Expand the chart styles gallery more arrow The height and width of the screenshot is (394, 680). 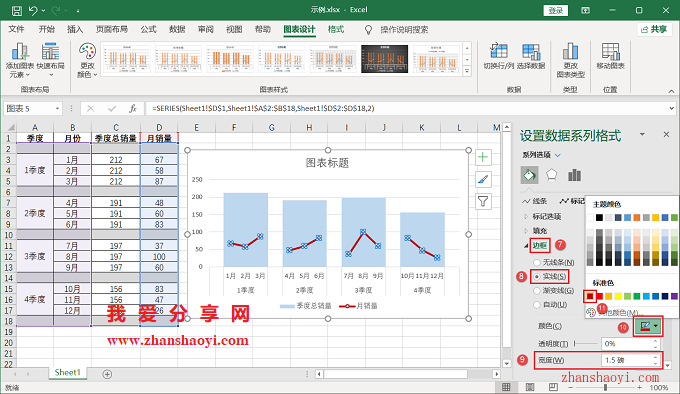pos(467,71)
